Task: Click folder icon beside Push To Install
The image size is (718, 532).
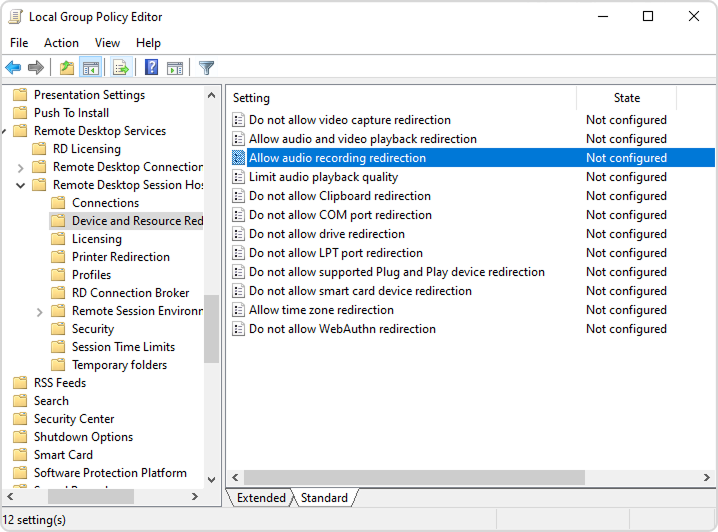Action: [x=20, y=113]
